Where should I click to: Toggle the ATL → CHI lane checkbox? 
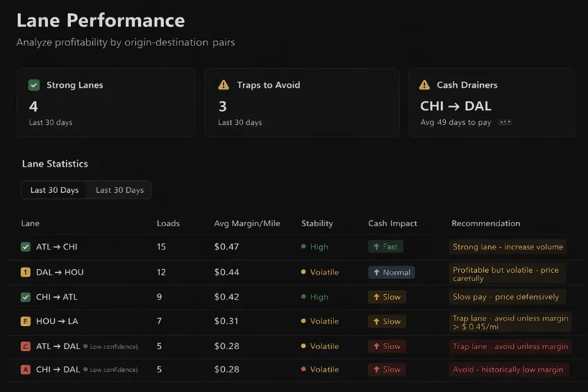pos(26,247)
